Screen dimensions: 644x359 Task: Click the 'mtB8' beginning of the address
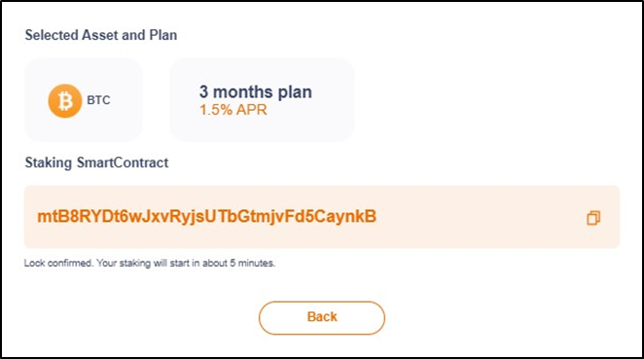56,216
